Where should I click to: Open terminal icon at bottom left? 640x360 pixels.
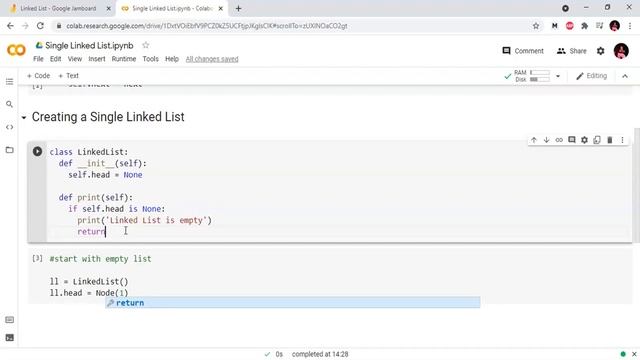[9, 338]
